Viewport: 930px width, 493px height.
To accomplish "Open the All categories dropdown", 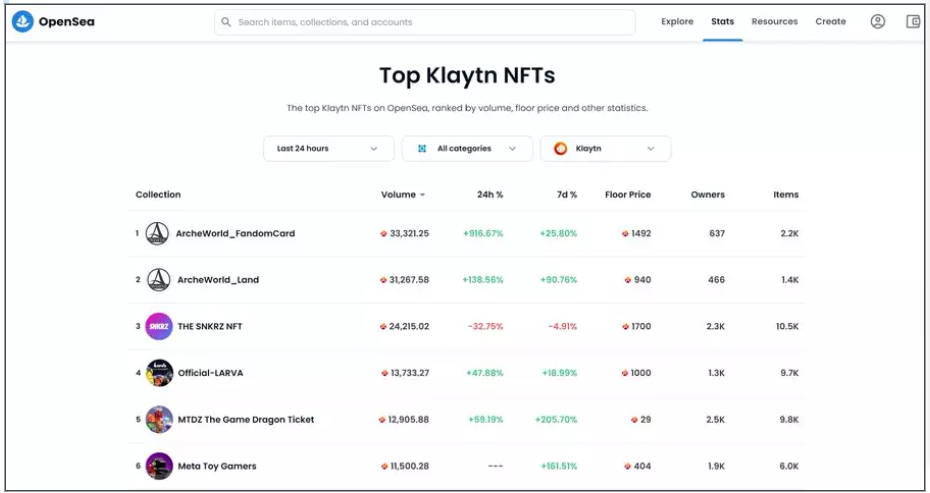I will click(x=467, y=148).
